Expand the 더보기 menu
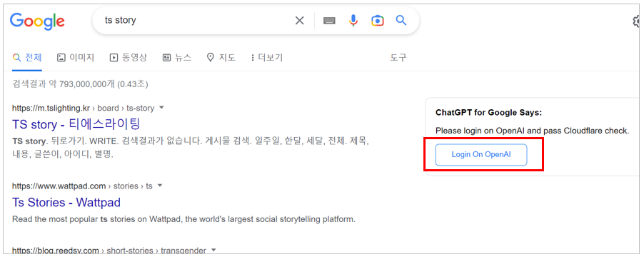The image size is (644, 257). 266,58
